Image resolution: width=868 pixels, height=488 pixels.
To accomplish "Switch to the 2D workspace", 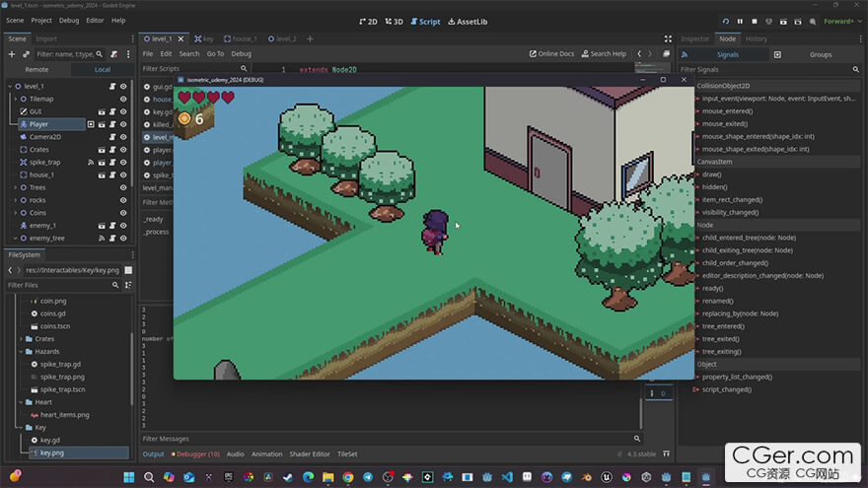I will [x=368, y=22].
